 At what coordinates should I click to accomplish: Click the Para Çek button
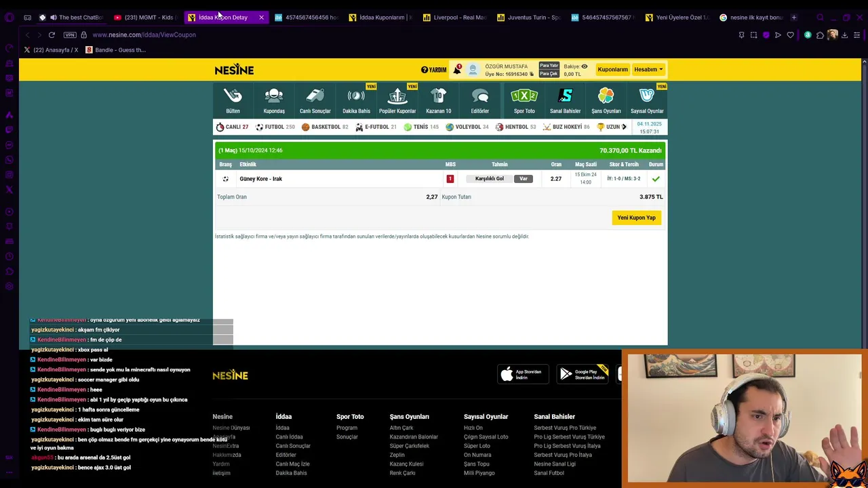549,73
